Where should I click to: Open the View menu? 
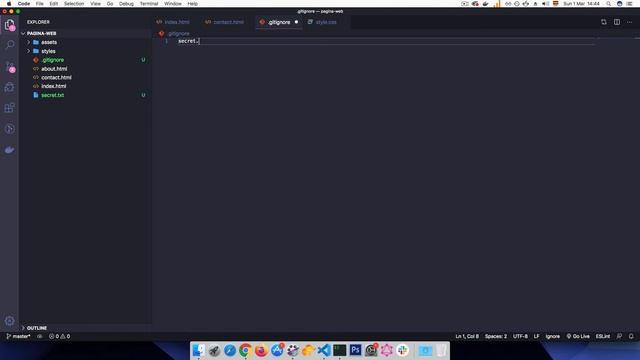coord(96,4)
